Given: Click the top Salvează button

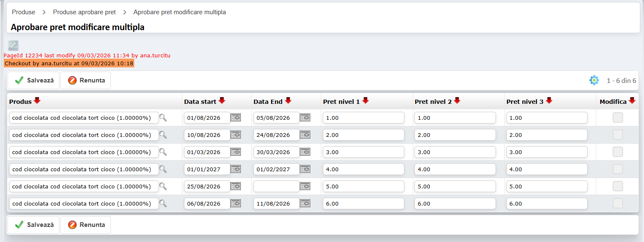Looking at the screenshot, I should 34,80.
